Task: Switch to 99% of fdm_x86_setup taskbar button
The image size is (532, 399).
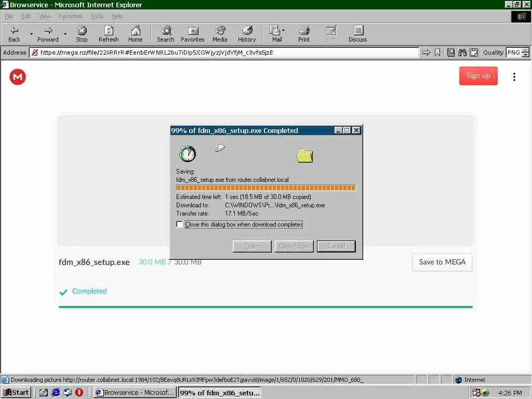Action: click(x=220, y=393)
